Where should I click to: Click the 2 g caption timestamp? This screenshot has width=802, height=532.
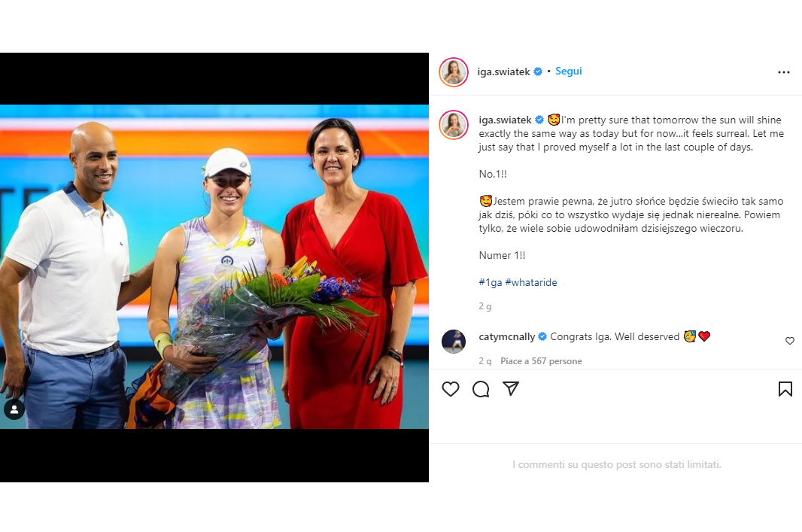tap(485, 306)
